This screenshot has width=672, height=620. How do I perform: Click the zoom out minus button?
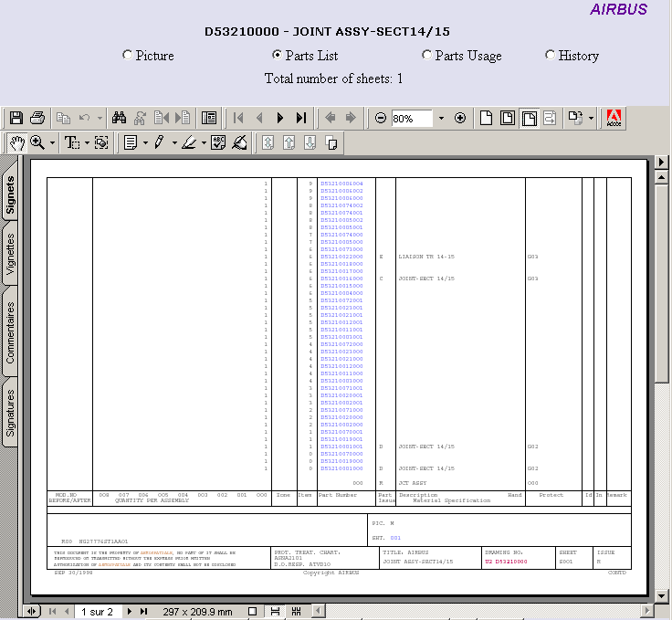[380, 118]
